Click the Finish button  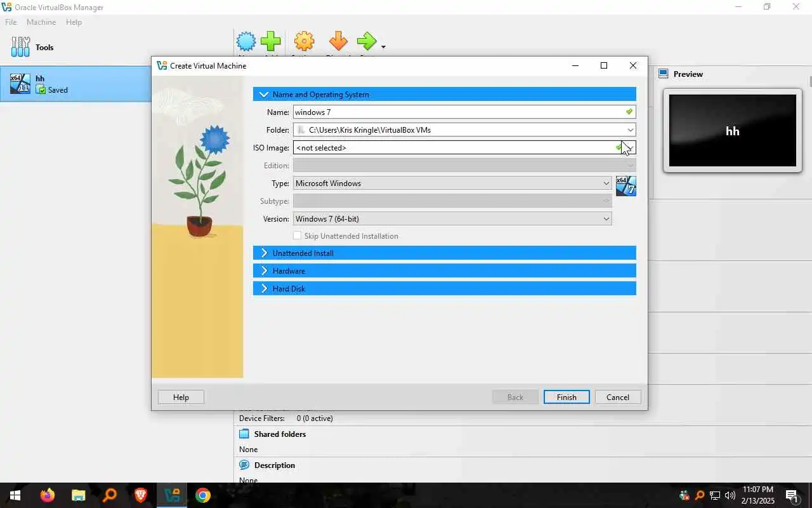(566, 398)
